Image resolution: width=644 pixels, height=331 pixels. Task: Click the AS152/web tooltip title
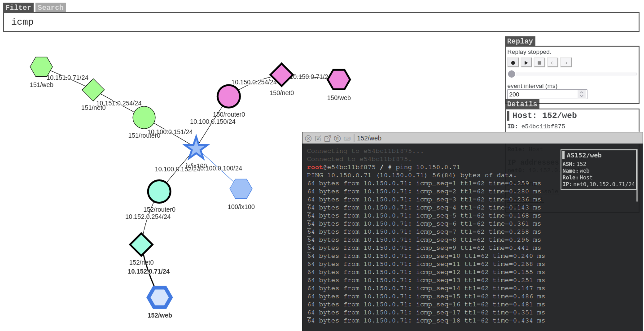pyautogui.click(x=584, y=155)
